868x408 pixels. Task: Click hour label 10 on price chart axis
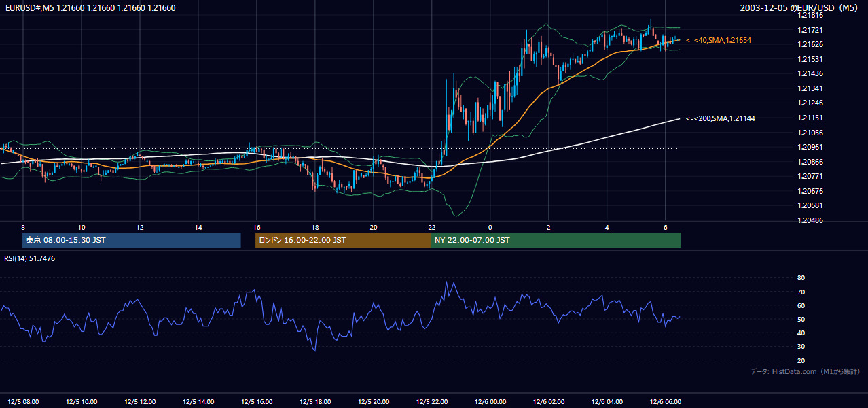(82, 227)
